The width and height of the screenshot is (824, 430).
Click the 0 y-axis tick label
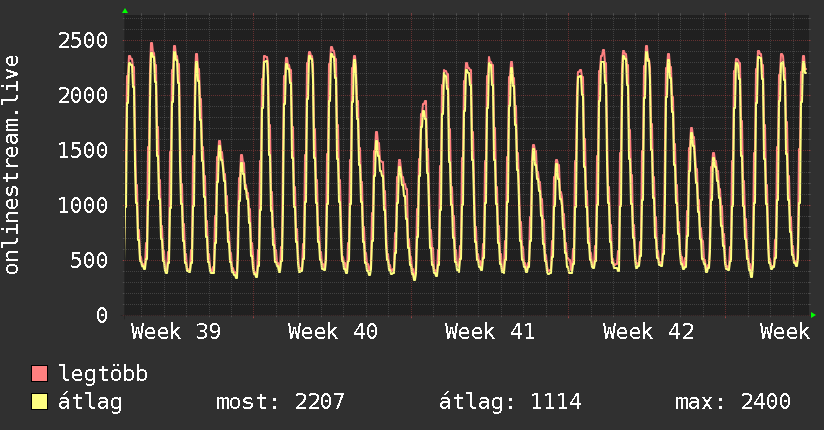click(102, 315)
